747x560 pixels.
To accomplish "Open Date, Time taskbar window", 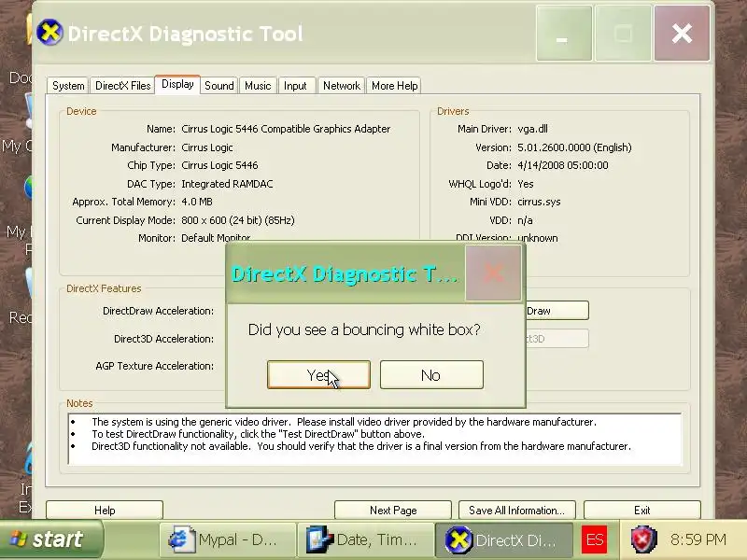I will click(x=365, y=540).
